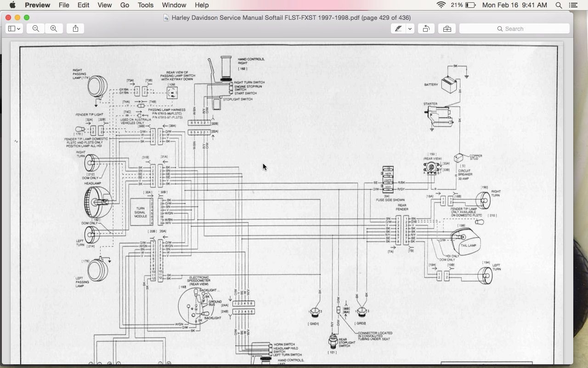Open the Share button in toolbar

tap(75, 29)
